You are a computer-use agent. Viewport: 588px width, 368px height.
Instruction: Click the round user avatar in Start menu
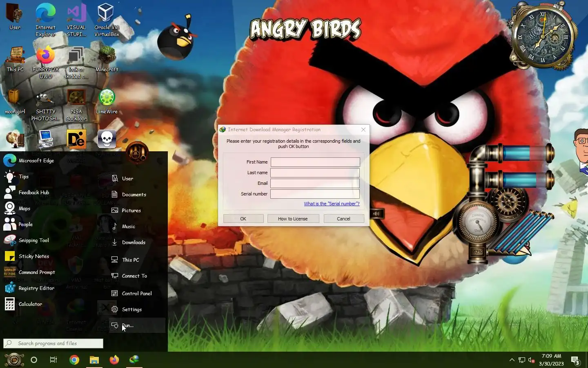137,153
